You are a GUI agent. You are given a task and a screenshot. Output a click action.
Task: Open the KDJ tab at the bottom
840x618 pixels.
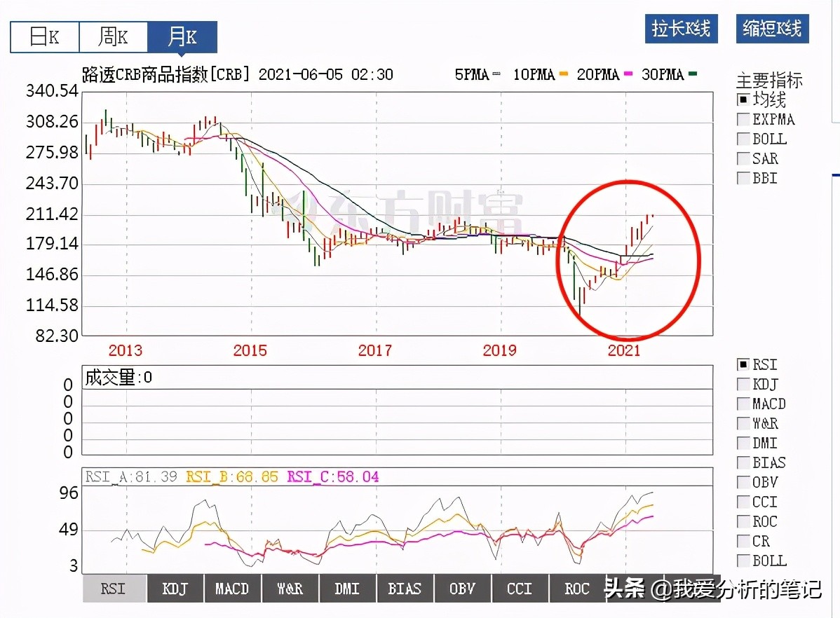pos(175,589)
